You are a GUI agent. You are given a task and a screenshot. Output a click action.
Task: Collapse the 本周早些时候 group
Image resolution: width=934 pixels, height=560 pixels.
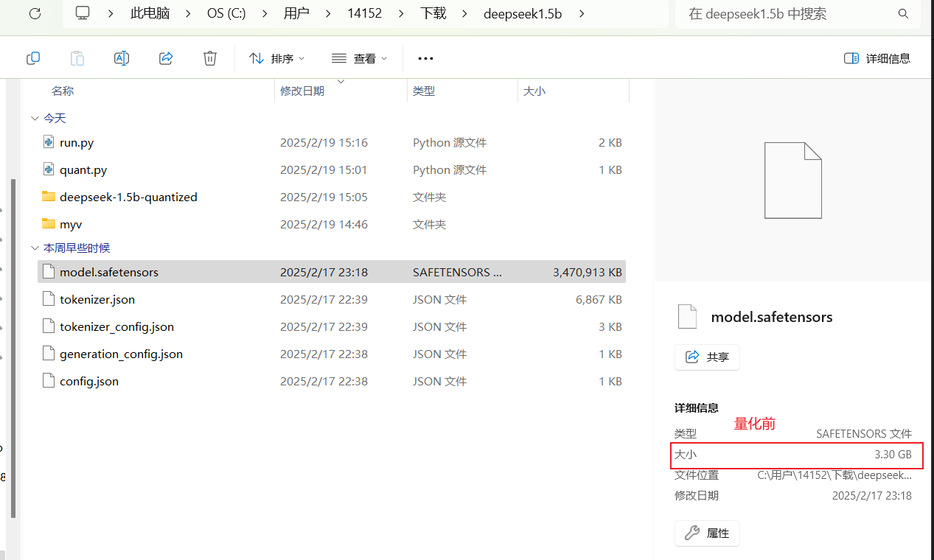35,248
